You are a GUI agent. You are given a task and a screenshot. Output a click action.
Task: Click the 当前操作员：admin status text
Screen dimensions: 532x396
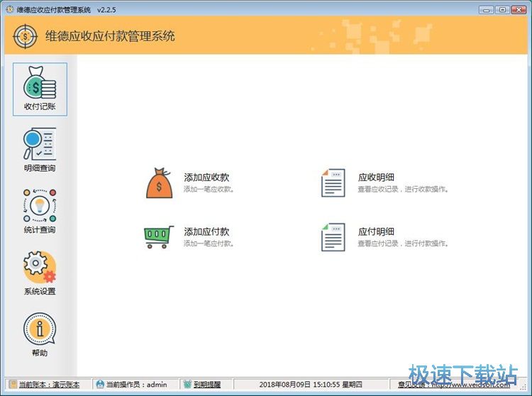(136, 385)
